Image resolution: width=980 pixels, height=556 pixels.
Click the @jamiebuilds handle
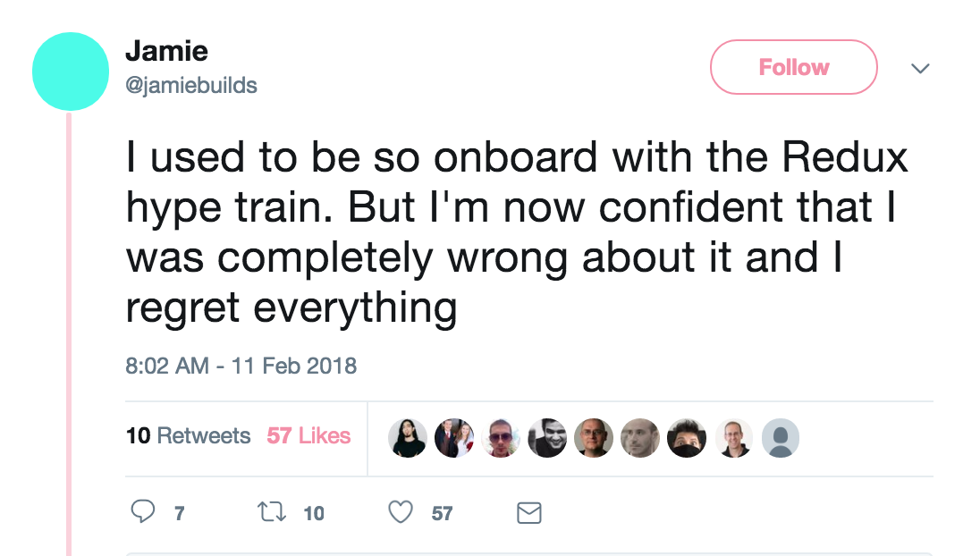[191, 85]
